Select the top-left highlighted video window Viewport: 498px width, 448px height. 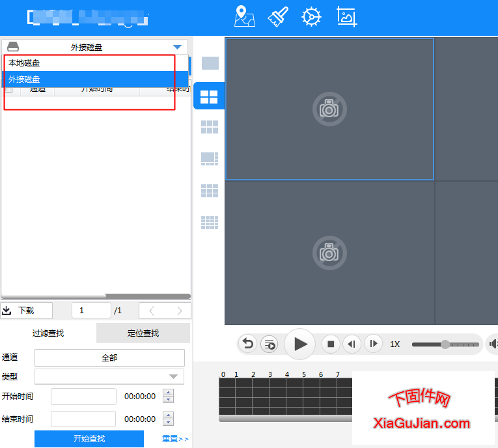coord(329,109)
